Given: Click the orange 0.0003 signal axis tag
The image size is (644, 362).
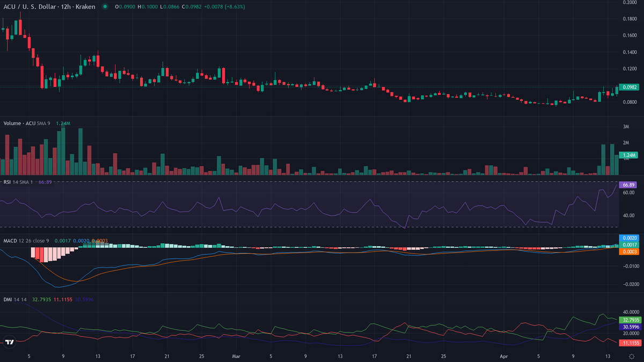Looking at the screenshot, I should pos(628,252).
